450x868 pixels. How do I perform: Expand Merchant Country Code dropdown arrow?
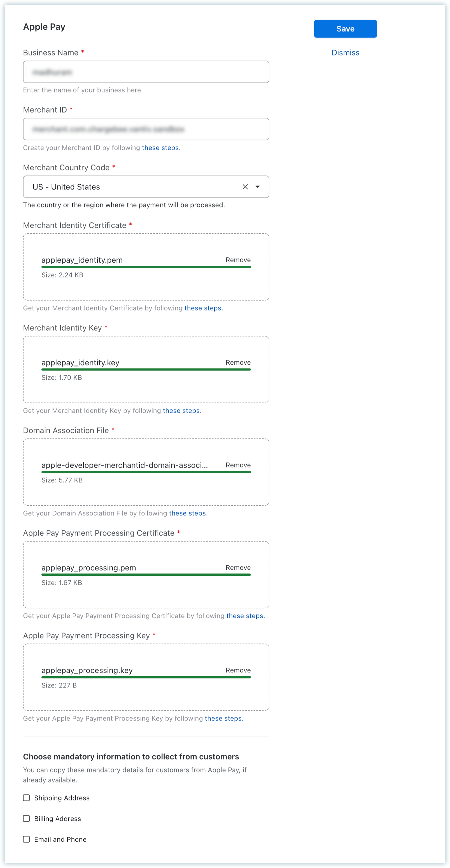tap(258, 187)
